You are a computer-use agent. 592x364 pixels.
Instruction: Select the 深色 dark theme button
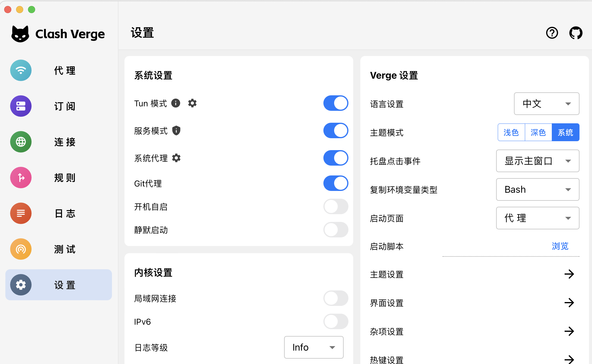point(538,132)
